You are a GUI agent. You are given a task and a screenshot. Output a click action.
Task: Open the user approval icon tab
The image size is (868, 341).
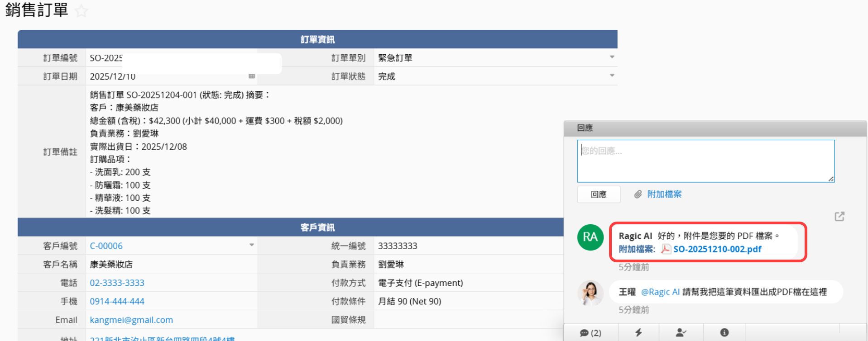(x=681, y=333)
